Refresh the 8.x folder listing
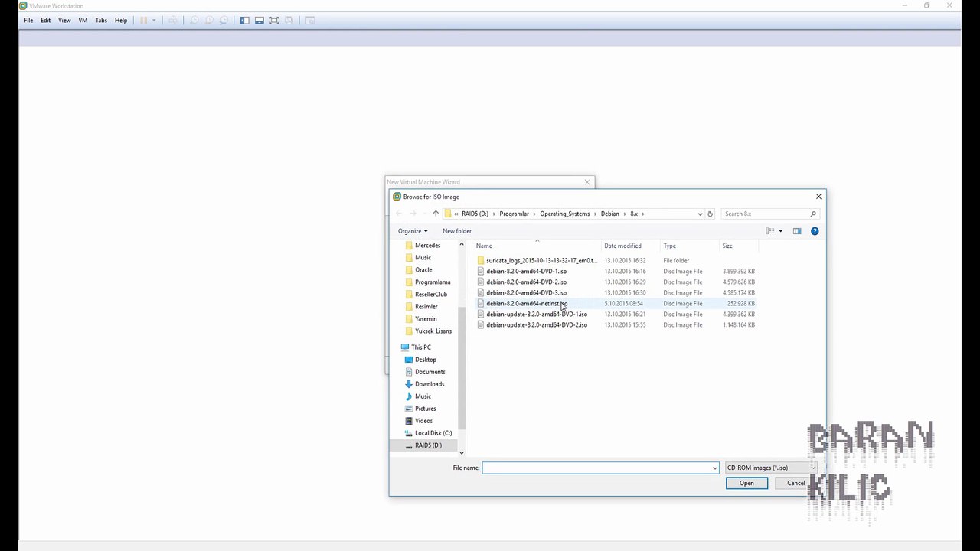Viewport: 980px width, 551px height. 710,214
